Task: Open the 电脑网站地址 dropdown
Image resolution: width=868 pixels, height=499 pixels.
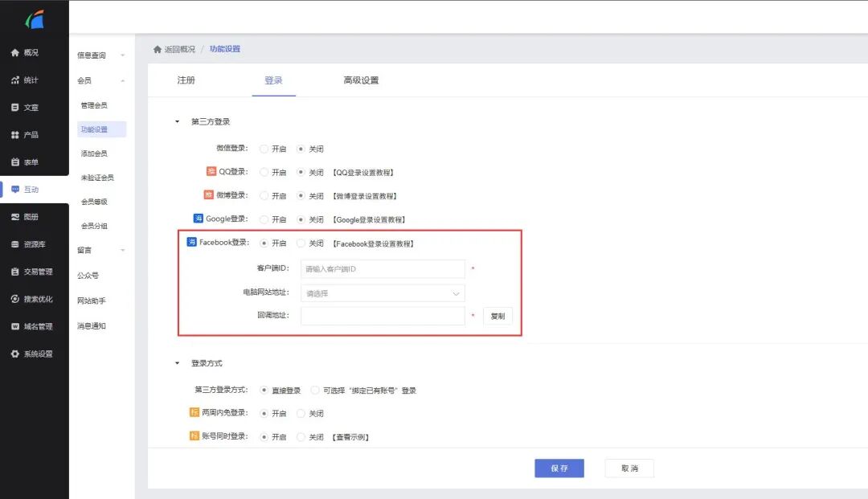Action: (x=383, y=293)
